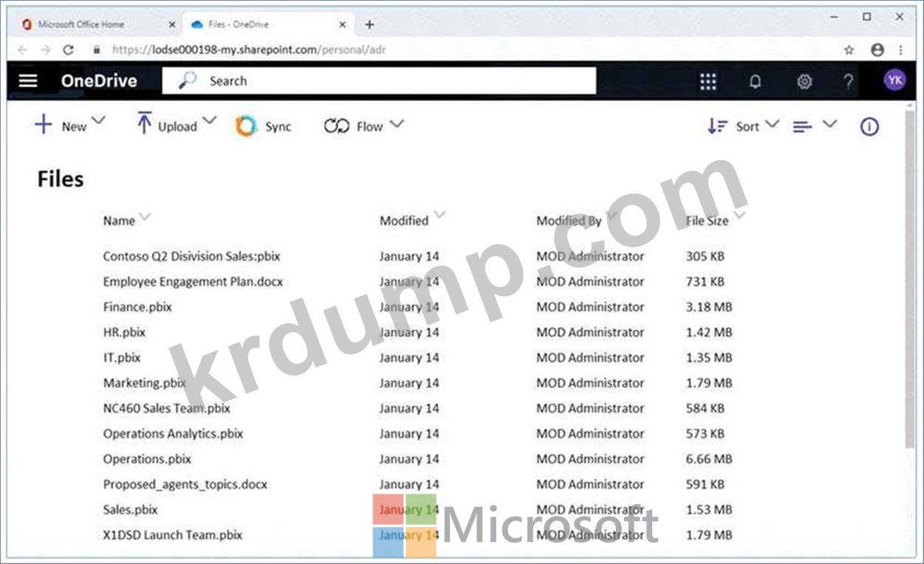The height and width of the screenshot is (564, 924).
Task: Open the Operations.pbix file
Action: click(x=147, y=458)
